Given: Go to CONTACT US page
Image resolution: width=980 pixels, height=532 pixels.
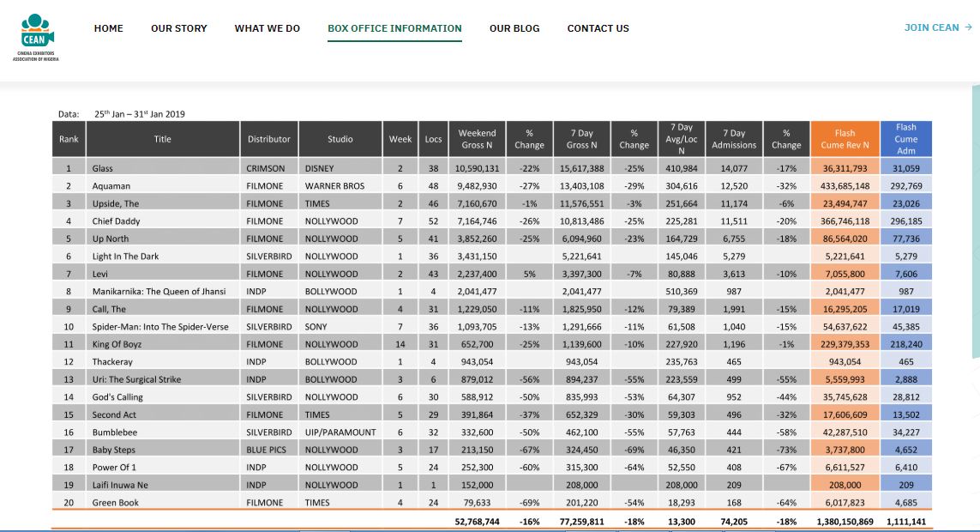Looking at the screenshot, I should 598,28.
